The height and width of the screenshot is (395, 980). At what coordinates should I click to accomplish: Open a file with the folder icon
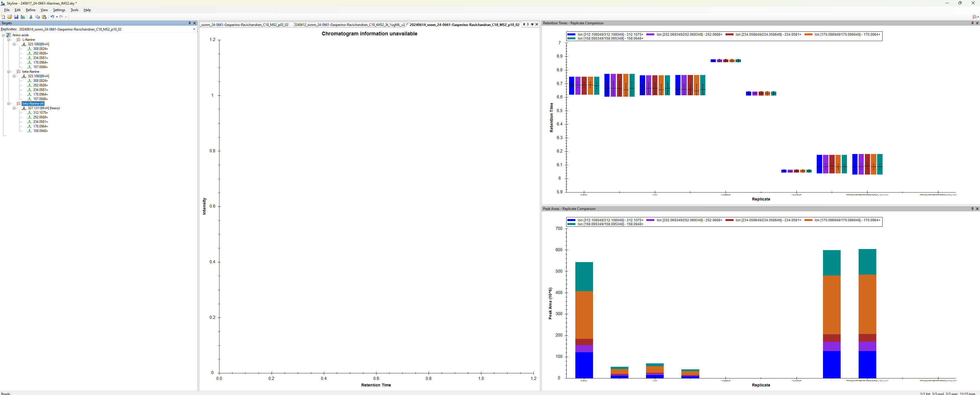pyautogui.click(x=9, y=17)
